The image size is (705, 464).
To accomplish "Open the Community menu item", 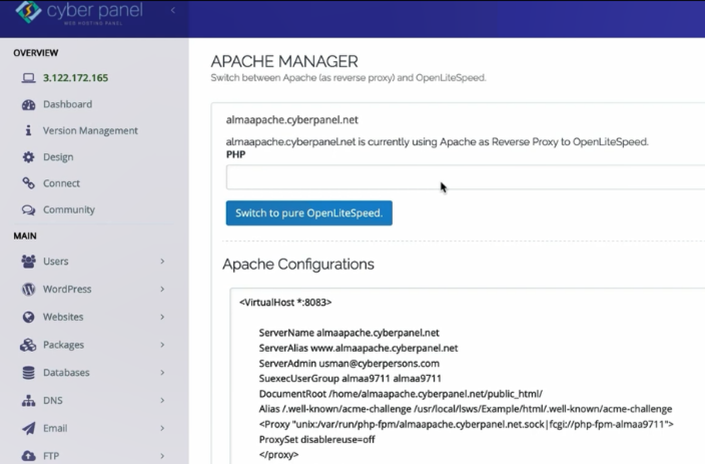I will 69,210.
